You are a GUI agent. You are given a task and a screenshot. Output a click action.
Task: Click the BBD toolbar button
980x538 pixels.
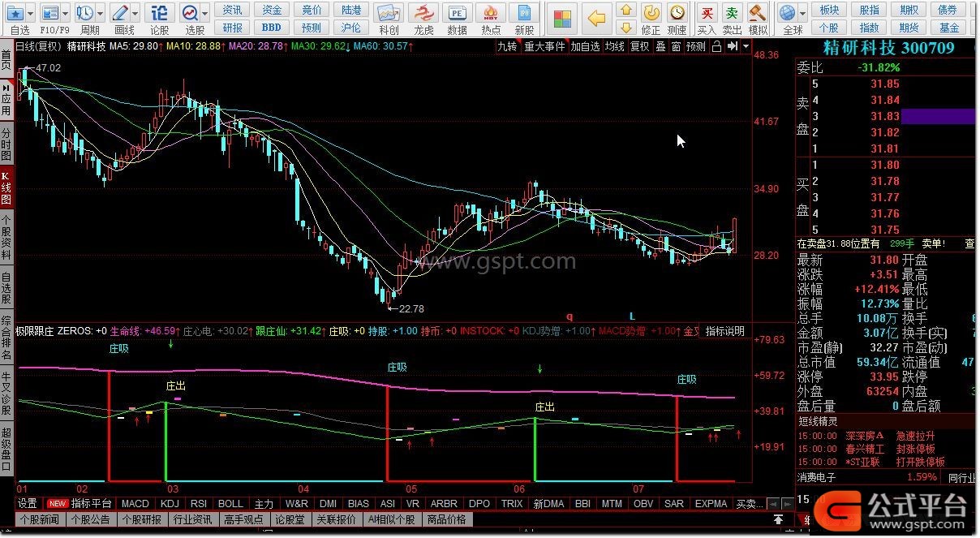[272, 27]
